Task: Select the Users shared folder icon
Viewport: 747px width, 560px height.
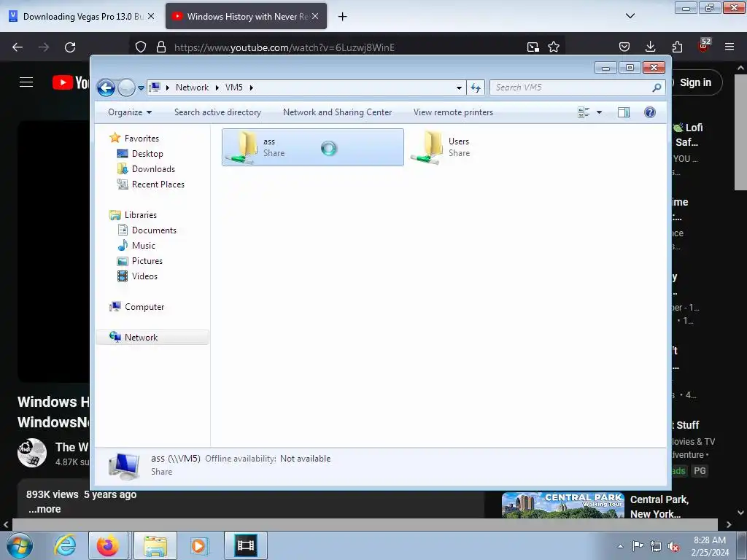Action: [427, 147]
